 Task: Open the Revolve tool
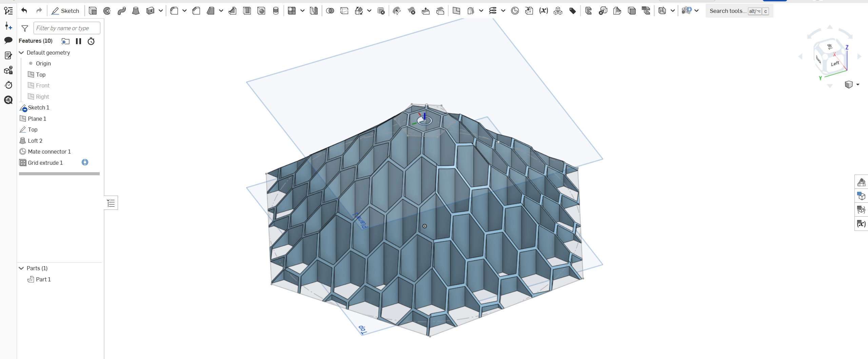[107, 11]
